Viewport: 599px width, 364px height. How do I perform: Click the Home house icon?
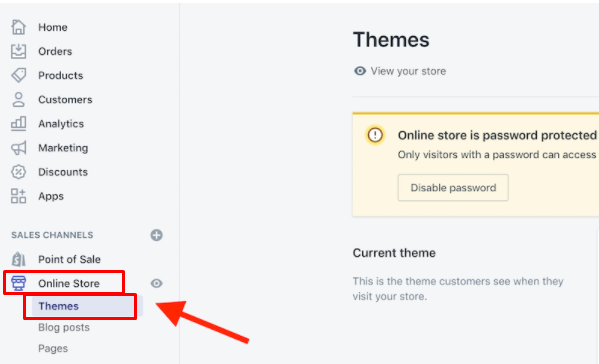click(18, 27)
